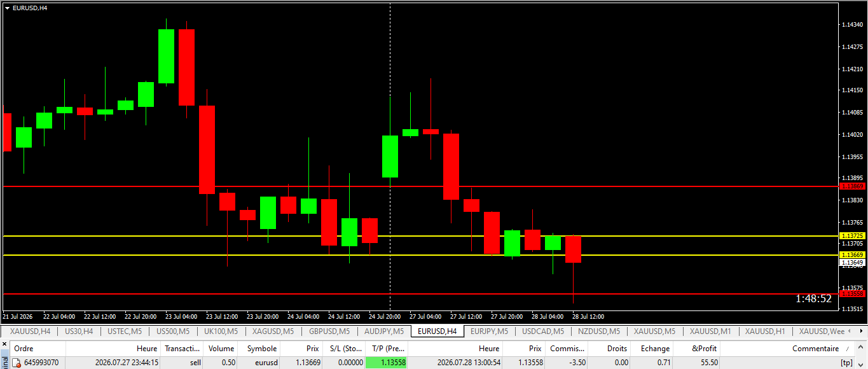Select the active EURUSD,H4 chart tab
The image size is (868, 369).
pos(437,331)
